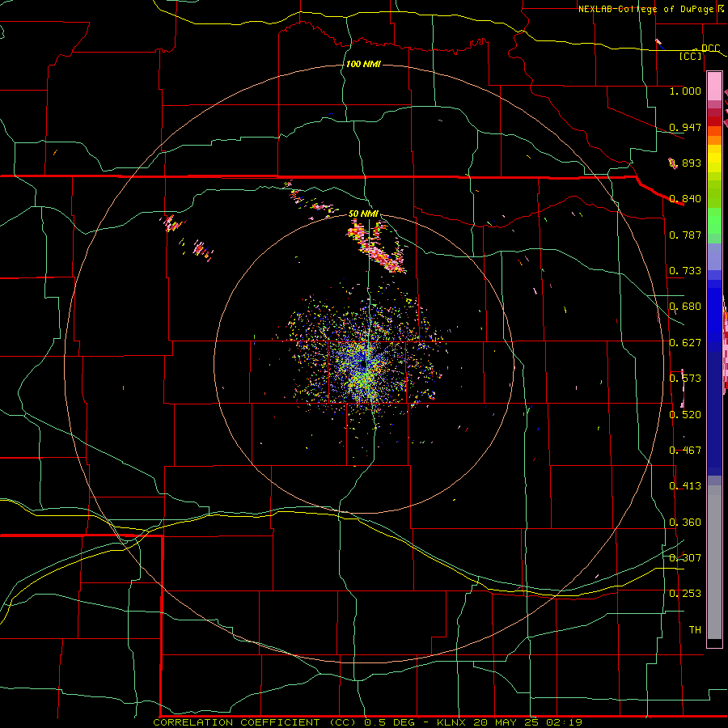
Task: Click the 50 NMI range ring label
Action: (363, 214)
